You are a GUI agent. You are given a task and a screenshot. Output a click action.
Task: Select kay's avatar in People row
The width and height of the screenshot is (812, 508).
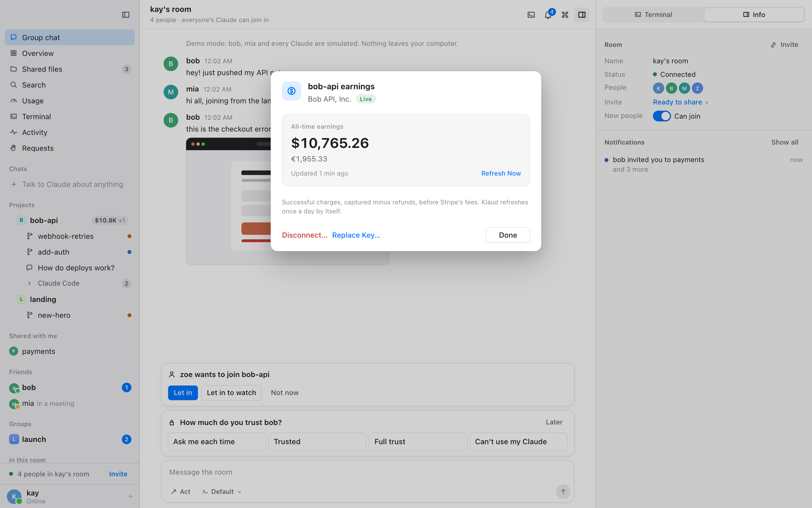(x=659, y=88)
